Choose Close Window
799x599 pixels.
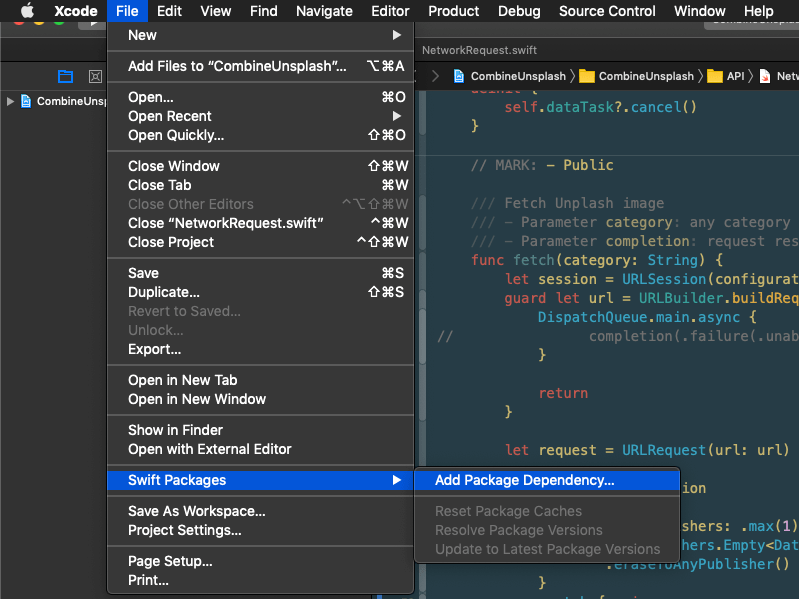click(x=260, y=166)
